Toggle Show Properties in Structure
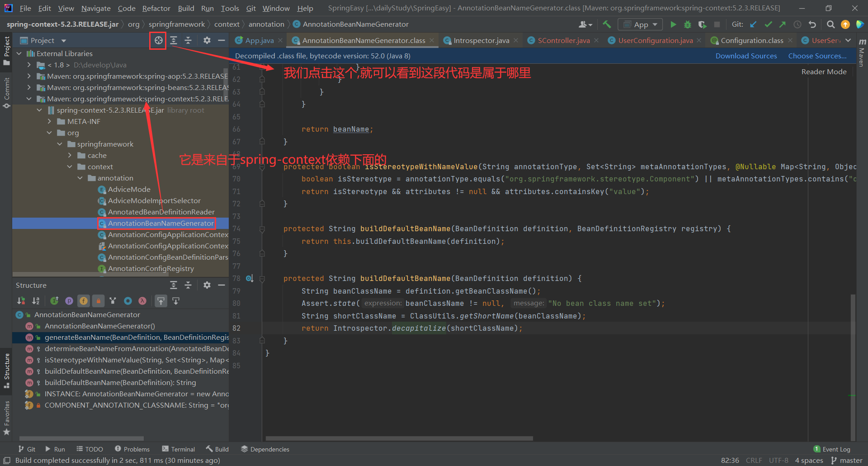 (x=69, y=301)
